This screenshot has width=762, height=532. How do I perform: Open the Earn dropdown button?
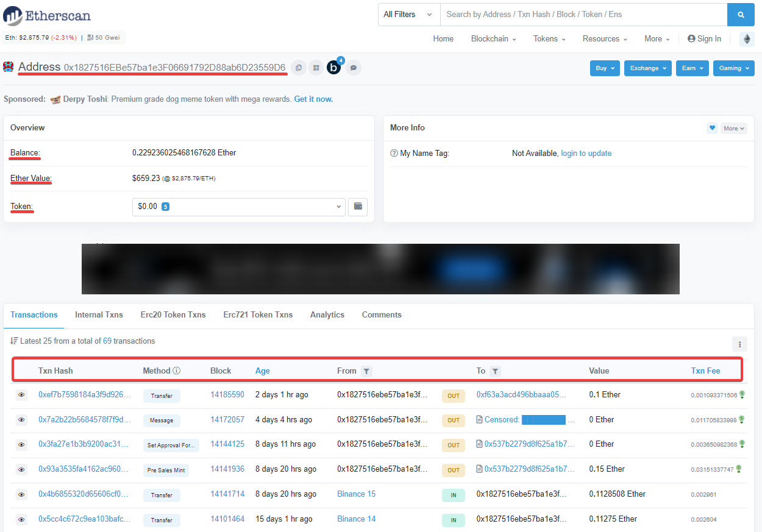click(x=692, y=68)
